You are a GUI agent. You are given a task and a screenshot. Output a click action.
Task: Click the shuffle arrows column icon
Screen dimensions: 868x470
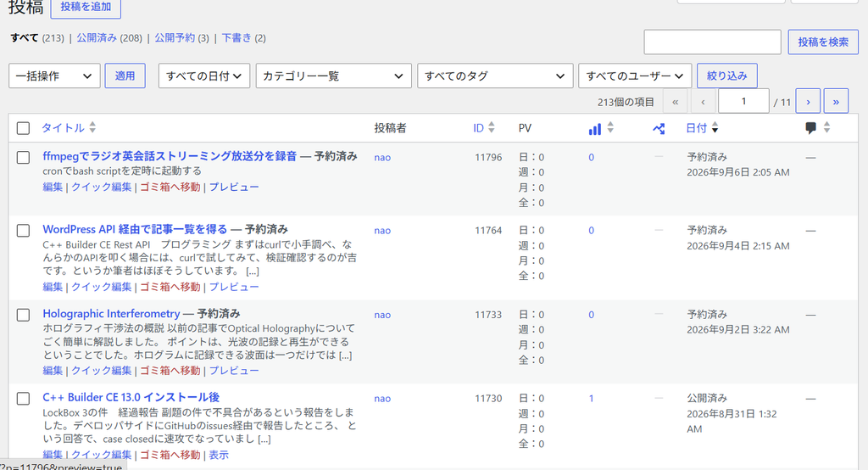658,129
